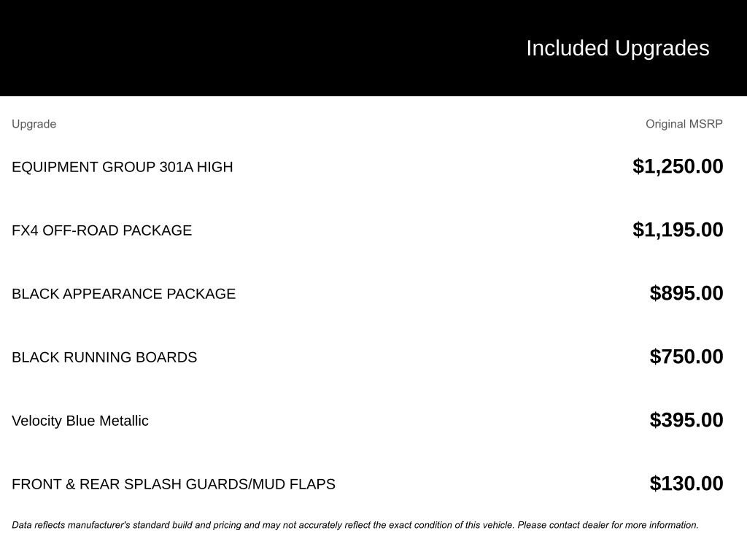Viewport: 747px width, 560px height.
Task: Click the Equipment Group 301A High entry
Action: (122, 167)
